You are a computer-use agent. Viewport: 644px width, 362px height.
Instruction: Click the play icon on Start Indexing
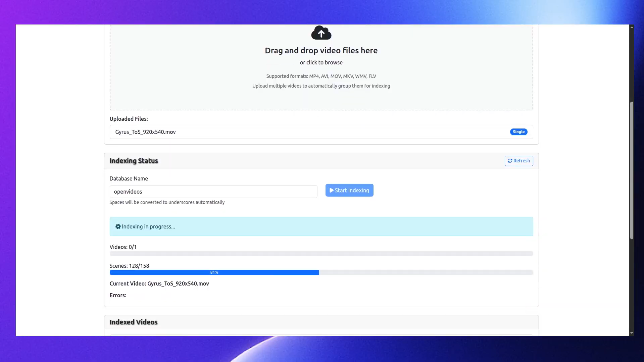coord(331,190)
